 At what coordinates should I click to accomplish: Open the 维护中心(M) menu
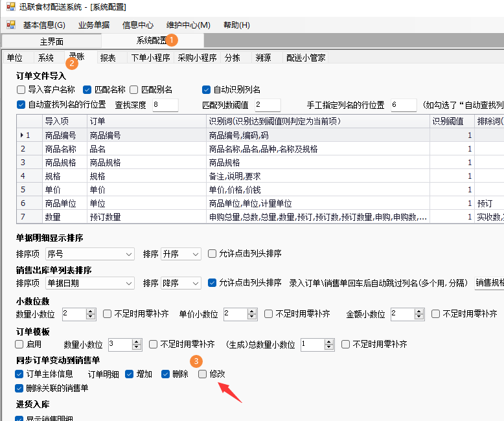pyautogui.click(x=189, y=25)
